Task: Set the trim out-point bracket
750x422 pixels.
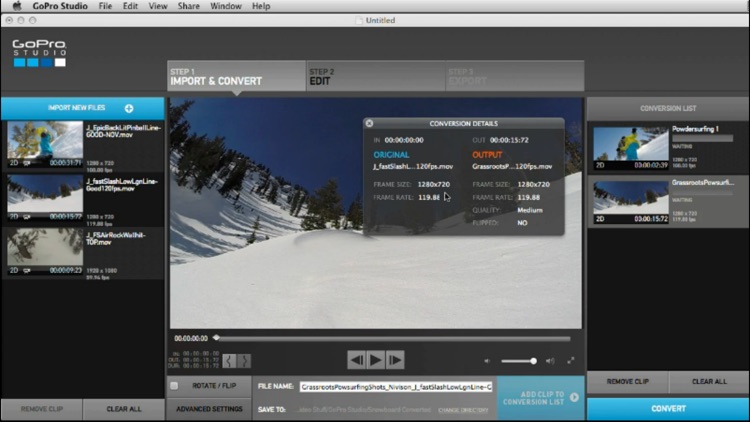Action: [x=244, y=361]
